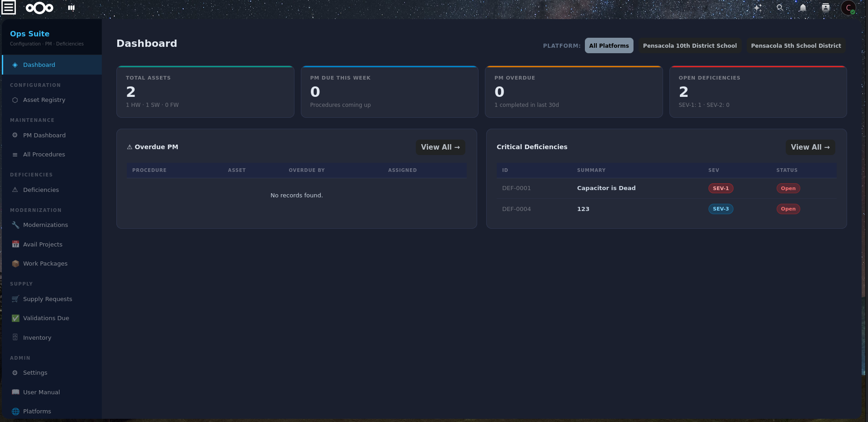Open the Ops Suite app icon in the top bar
The image size is (868, 422).
71,8
